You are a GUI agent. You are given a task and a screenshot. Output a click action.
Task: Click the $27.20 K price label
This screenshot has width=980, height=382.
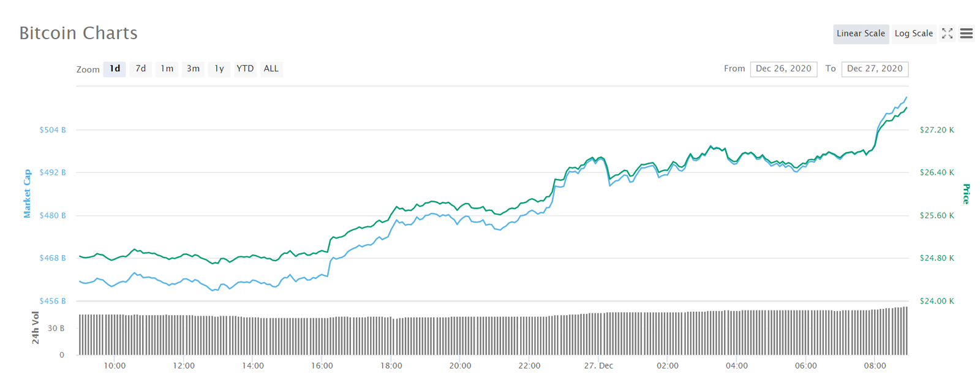[x=937, y=130]
